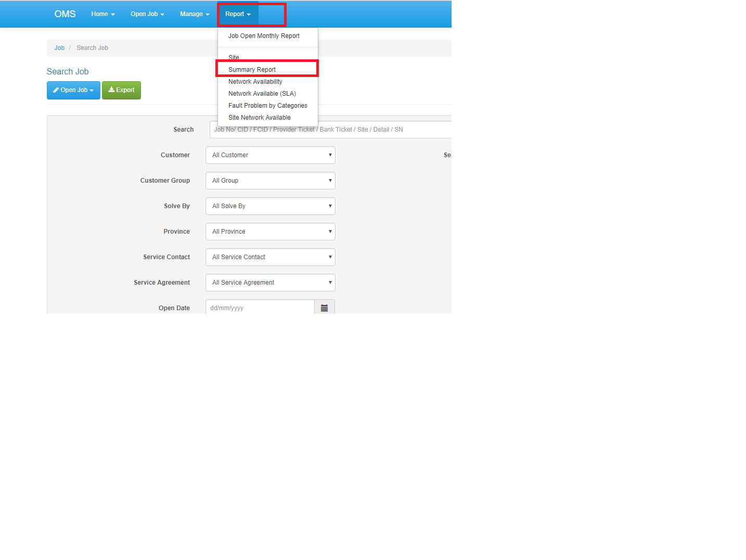
Task: Focus the Search text field
Action: point(330,130)
